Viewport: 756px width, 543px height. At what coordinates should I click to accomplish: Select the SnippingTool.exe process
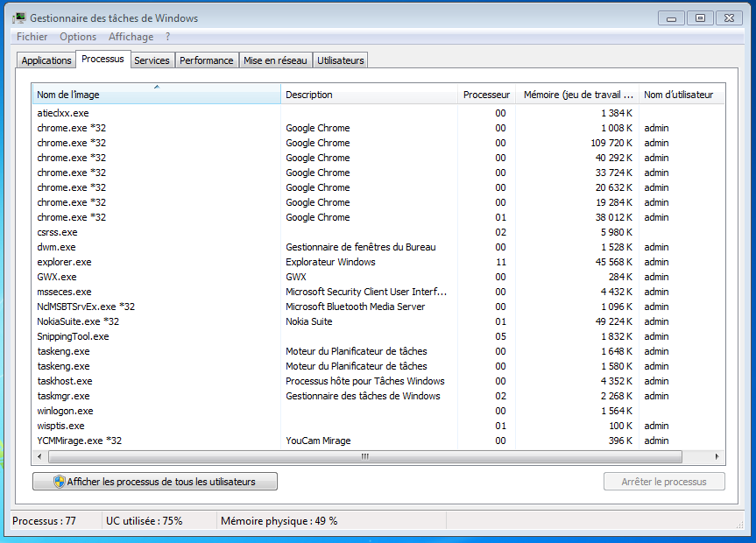click(378, 336)
